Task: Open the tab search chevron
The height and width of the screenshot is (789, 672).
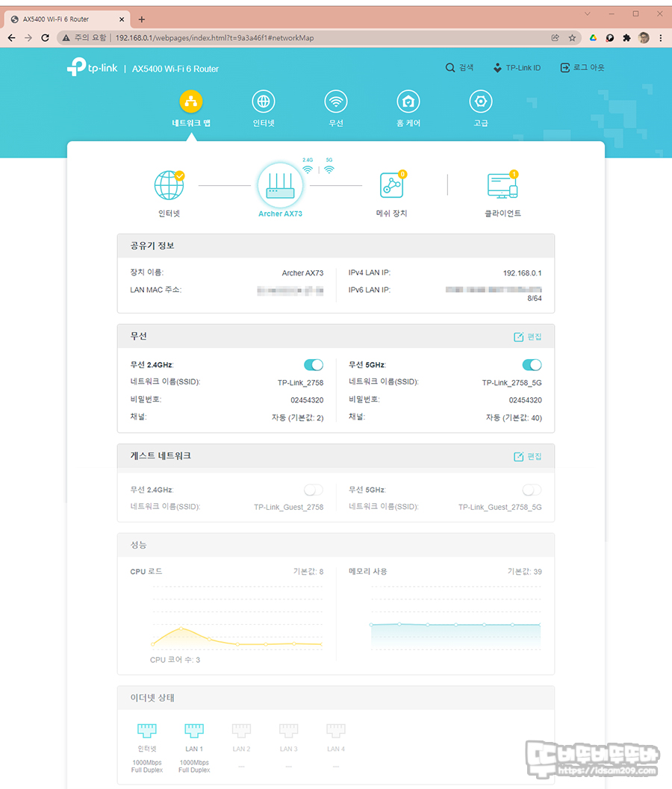Action: point(588,13)
